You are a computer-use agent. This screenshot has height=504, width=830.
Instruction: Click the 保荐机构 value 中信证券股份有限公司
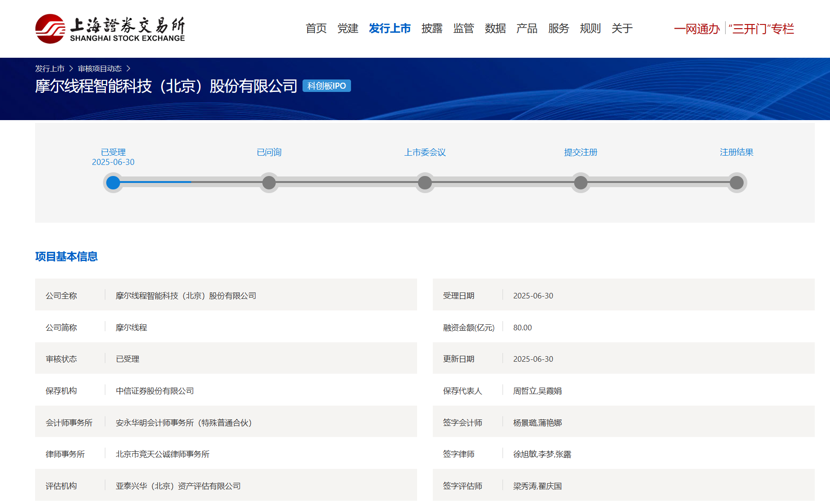click(x=155, y=391)
